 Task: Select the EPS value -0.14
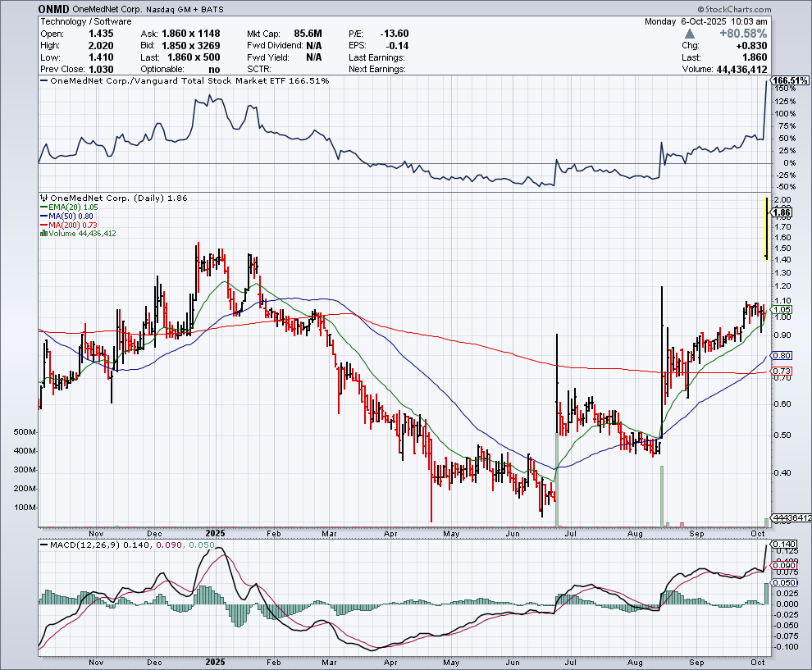coord(398,46)
